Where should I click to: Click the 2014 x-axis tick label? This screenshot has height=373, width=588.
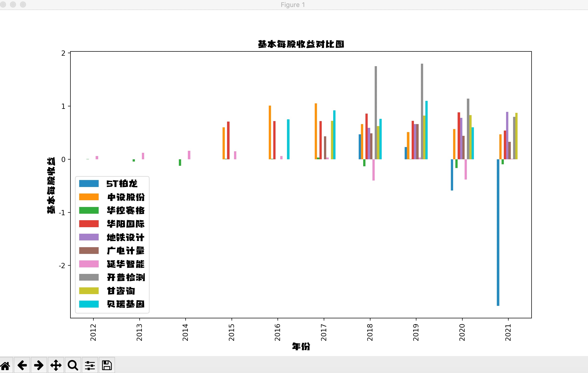185,332
